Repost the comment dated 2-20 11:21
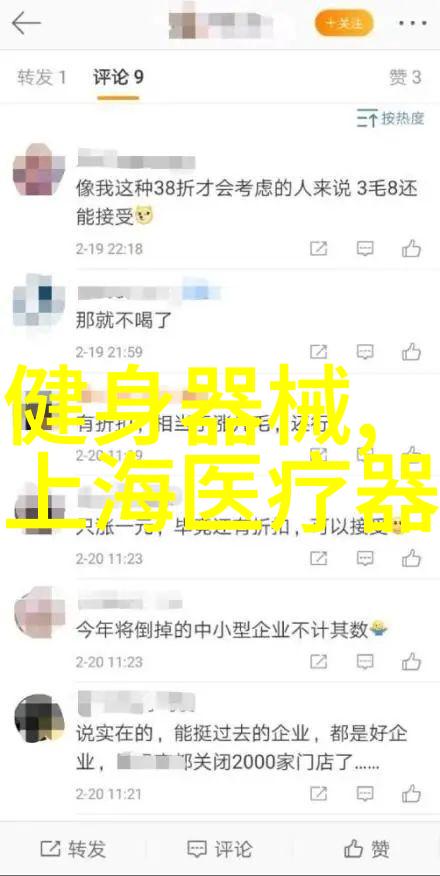The height and width of the screenshot is (876, 440). (x=318, y=793)
